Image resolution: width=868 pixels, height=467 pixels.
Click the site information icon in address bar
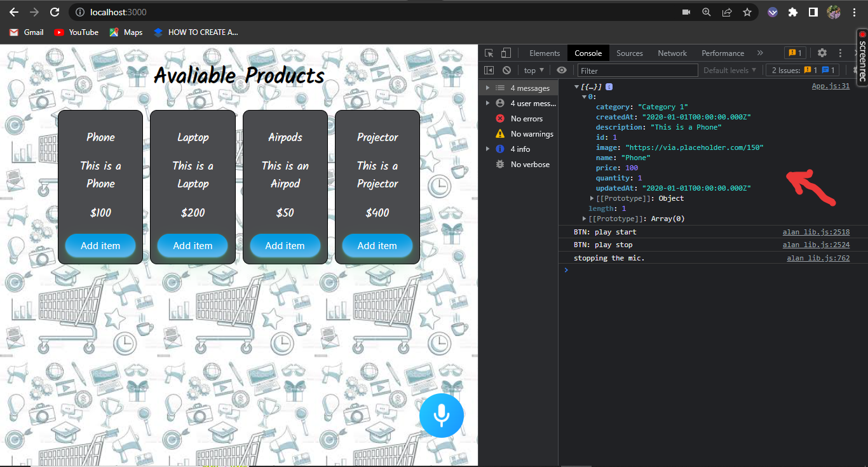coord(79,12)
